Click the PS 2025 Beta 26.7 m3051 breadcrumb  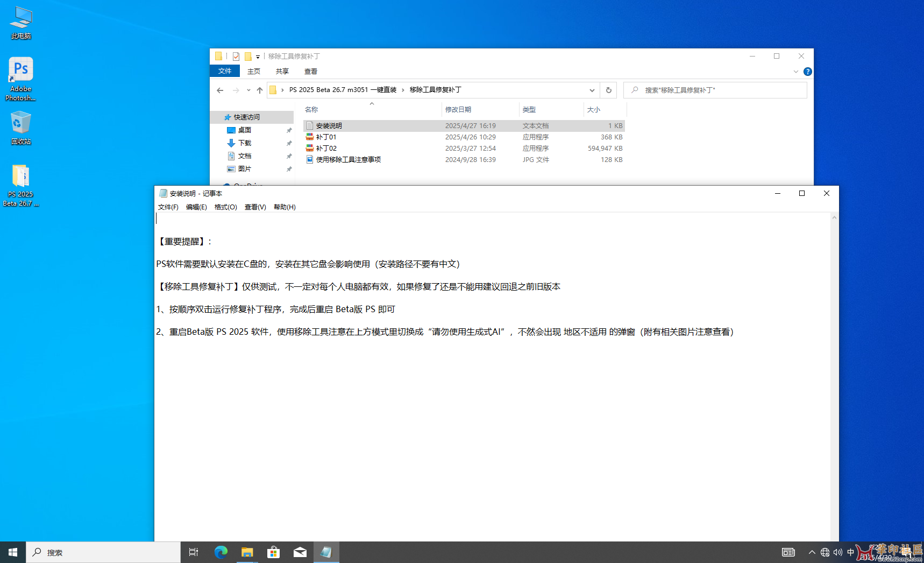coord(343,90)
